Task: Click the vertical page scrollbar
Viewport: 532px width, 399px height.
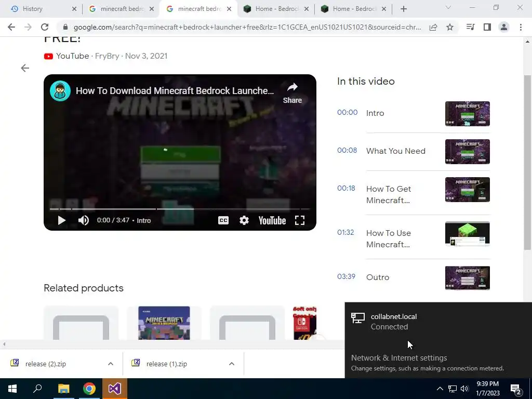Action: pyautogui.click(x=527, y=162)
